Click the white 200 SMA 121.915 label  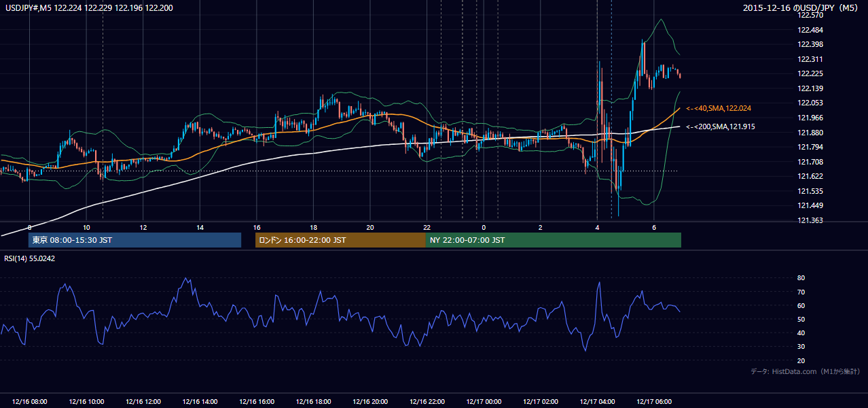pyautogui.click(x=721, y=126)
